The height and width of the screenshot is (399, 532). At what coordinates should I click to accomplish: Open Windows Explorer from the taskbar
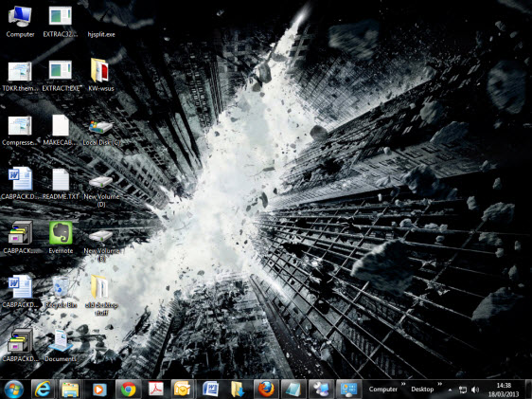click(x=70, y=390)
